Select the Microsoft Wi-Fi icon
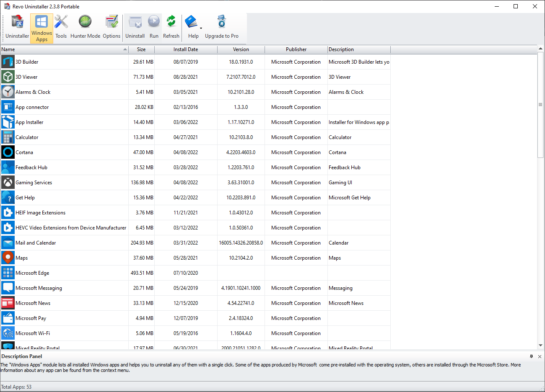This screenshot has height=392, width=545. (x=8, y=333)
